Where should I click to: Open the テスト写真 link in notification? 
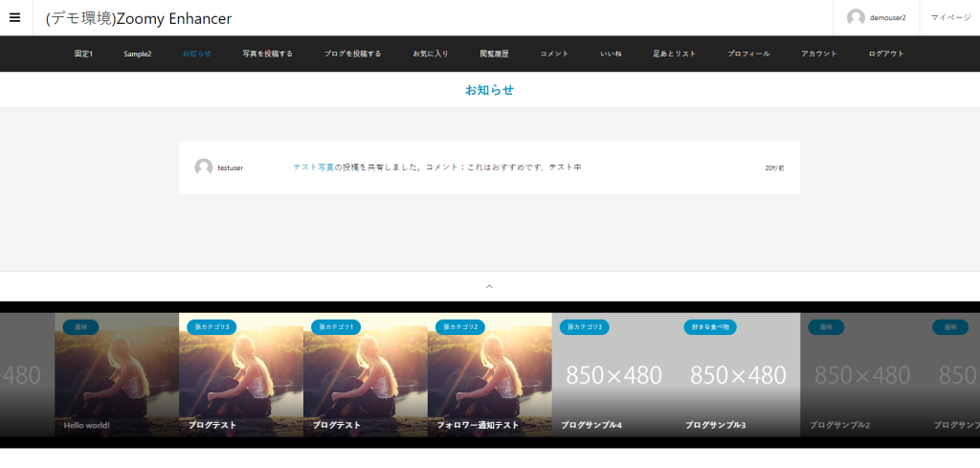pyautogui.click(x=314, y=167)
